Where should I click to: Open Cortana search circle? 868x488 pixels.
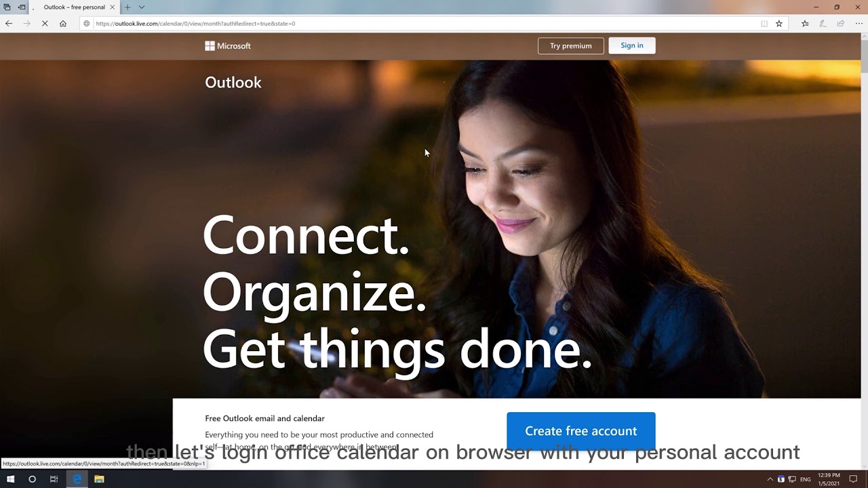32,479
